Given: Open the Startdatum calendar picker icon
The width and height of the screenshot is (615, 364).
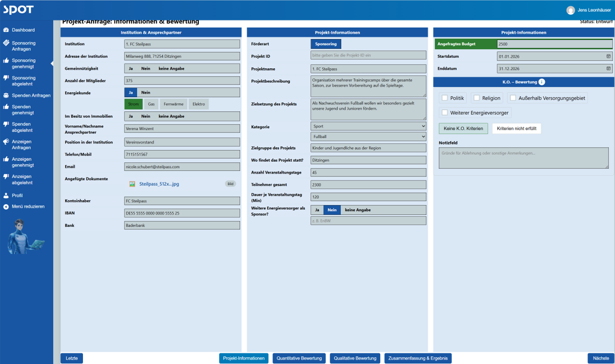Looking at the screenshot, I should [x=608, y=56].
